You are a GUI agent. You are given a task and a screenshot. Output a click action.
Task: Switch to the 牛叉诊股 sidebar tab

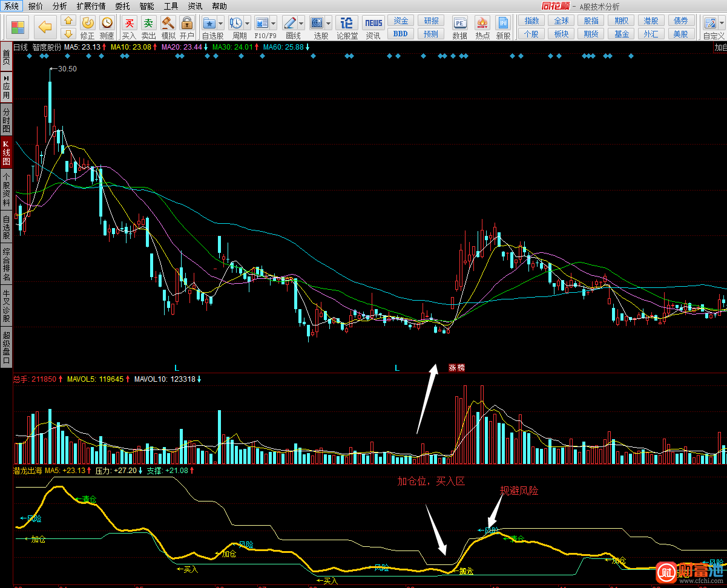click(x=6, y=305)
